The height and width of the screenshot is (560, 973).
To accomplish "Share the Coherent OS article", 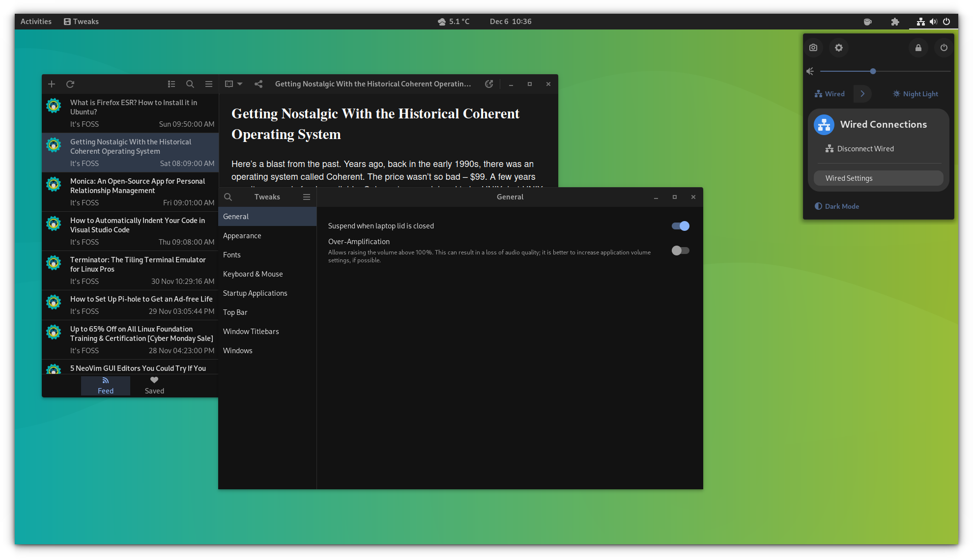I will [258, 84].
